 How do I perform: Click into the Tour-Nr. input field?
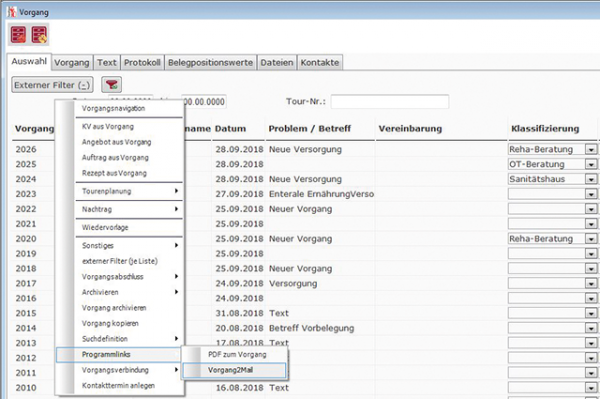(x=390, y=102)
